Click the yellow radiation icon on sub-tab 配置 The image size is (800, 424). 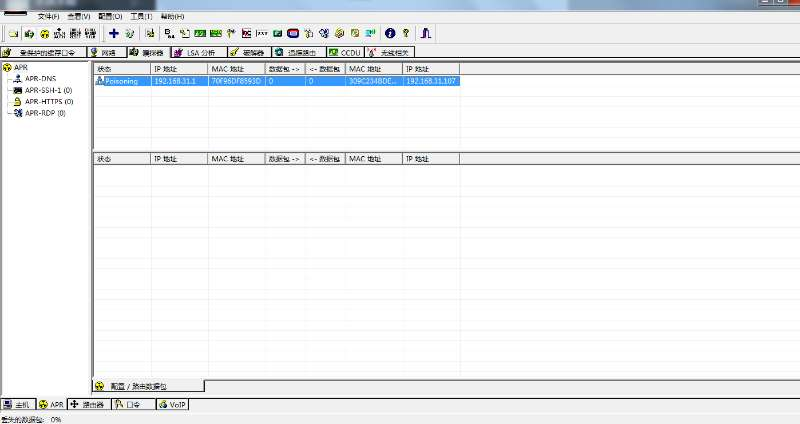[99, 386]
